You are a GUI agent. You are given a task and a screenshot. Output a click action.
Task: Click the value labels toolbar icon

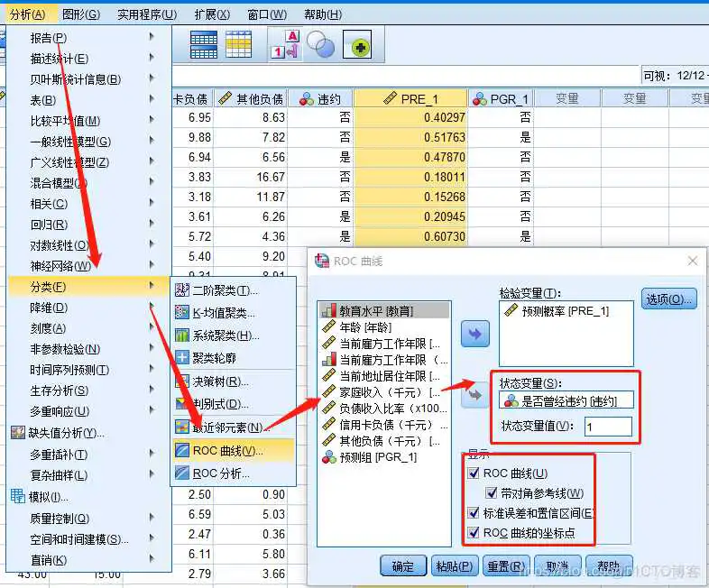click(x=286, y=44)
